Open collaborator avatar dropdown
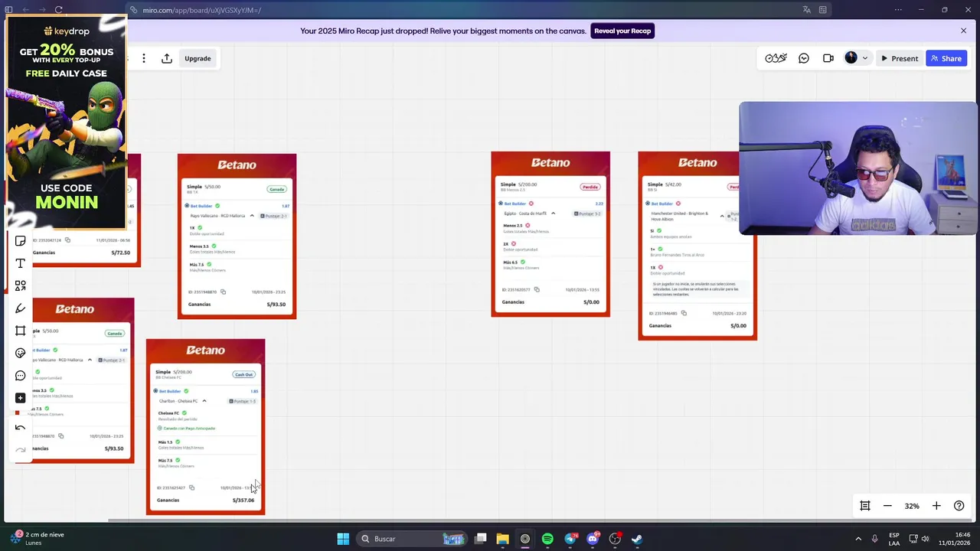The height and width of the screenshot is (551, 980). [856, 58]
